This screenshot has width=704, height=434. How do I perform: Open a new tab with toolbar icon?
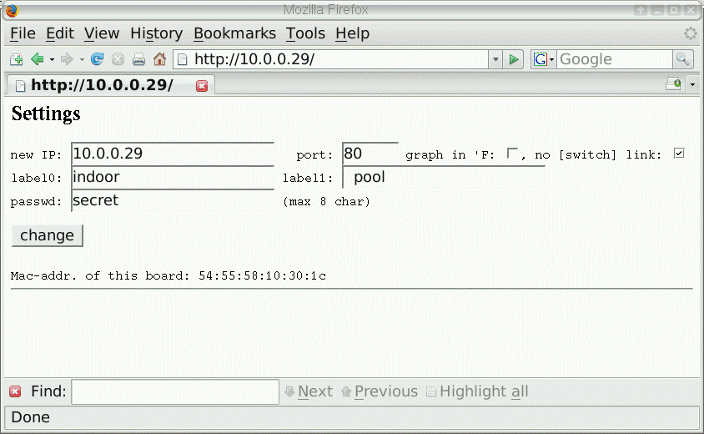pos(16,59)
